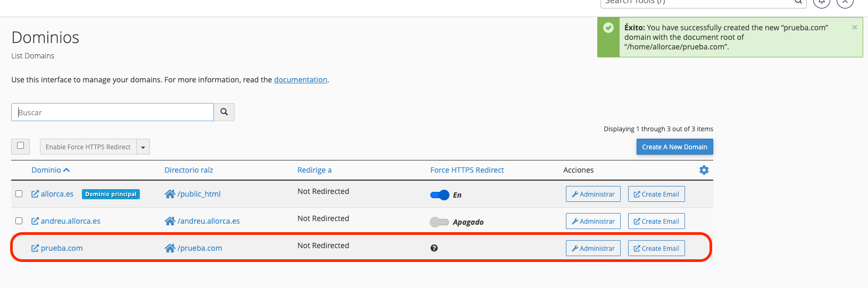Click the home icon for /andreu.allorca.es

(170, 221)
